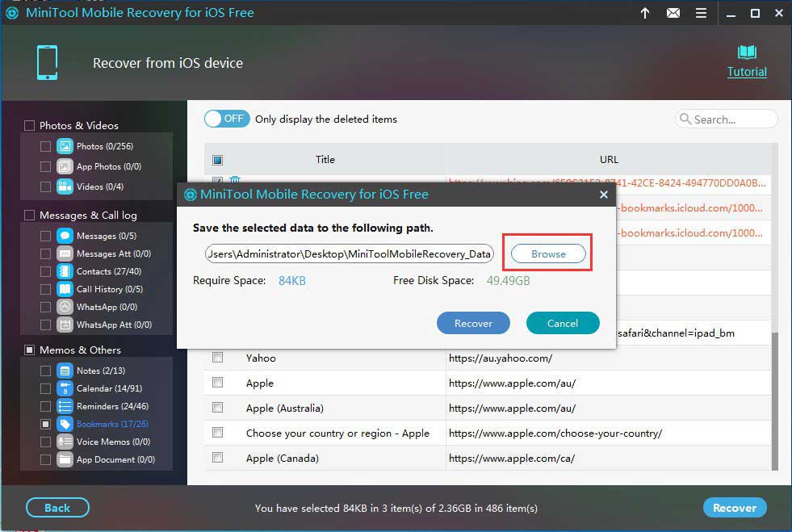
Task: Click the Contacts category icon
Action: point(65,271)
